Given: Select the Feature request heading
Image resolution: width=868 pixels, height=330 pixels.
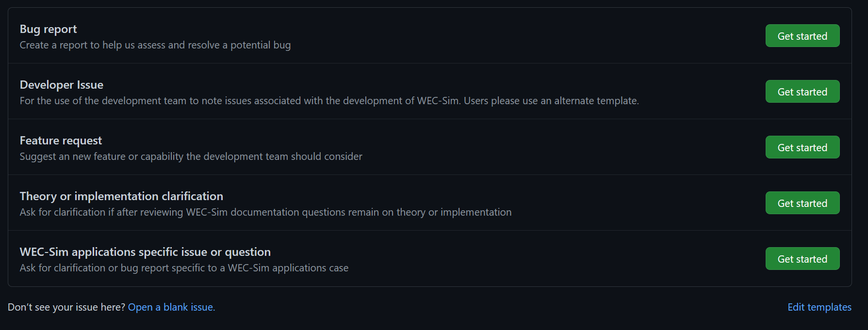Looking at the screenshot, I should tap(60, 140).
